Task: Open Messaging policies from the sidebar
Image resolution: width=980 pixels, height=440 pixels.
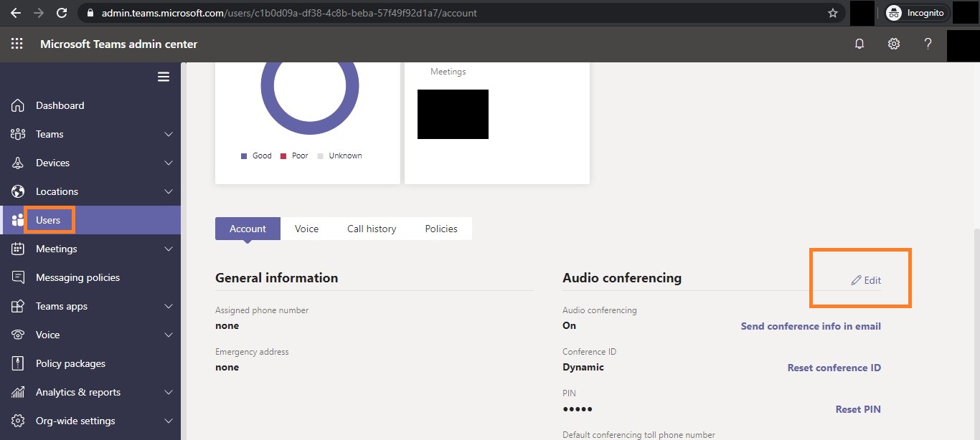Action: [17, 277]
